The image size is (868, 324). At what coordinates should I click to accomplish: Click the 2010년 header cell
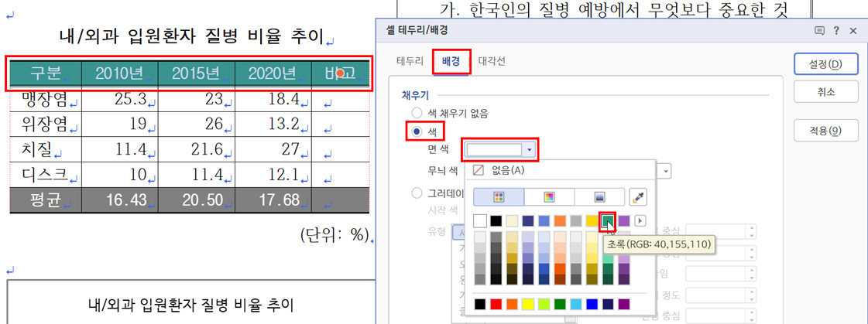coord(119,73)
